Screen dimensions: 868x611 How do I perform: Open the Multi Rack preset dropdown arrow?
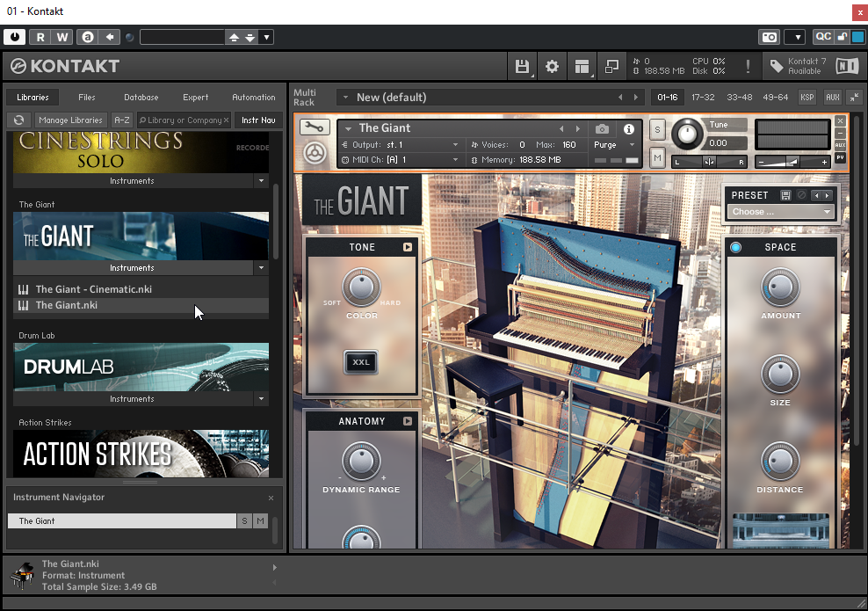pos(345,98)
